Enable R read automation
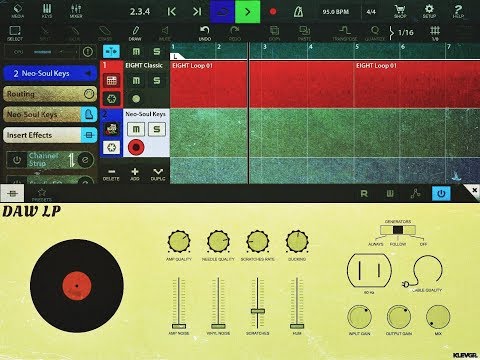This screenshot has width=480, height=360. pos(364,194)
